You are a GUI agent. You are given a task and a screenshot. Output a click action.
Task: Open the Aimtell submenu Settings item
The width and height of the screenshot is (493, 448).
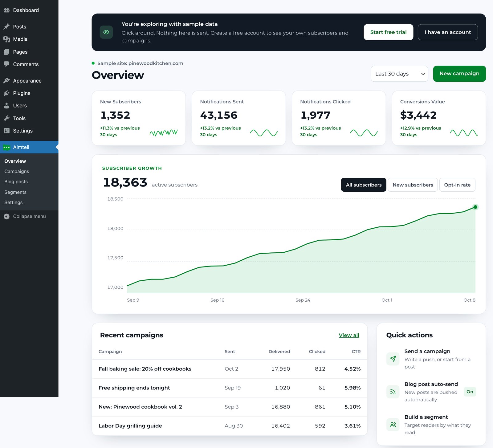click(x=14, y=202)
